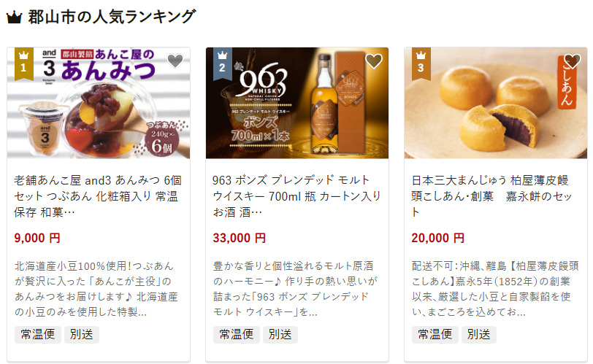Open the 薄皮饅頭 manju product image
Screen dimensions: 593x364
click(x=495, y=103)
